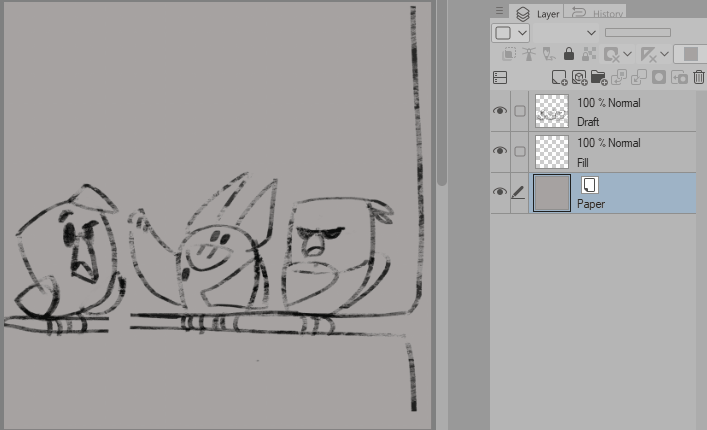The image size is (707, 430).
Task: Switch to the Layer tab
Action: coord(536,14)
